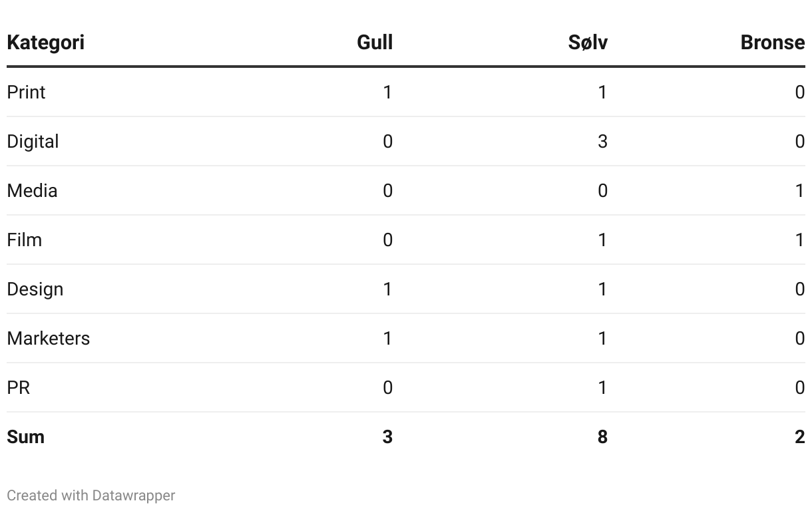Click Media's Bronse value of 1
This screenshot has width=812, height=511.
click(x=800, y=191)
